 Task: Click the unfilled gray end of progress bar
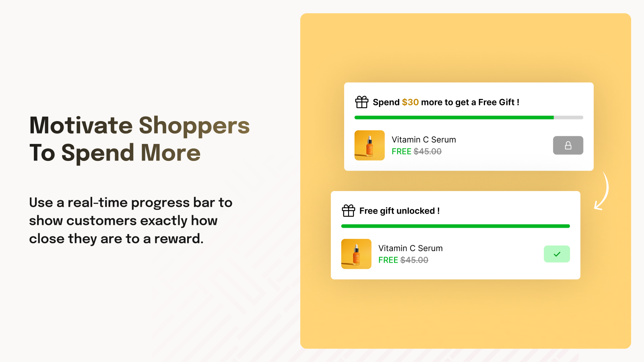[x=568, y=117]
